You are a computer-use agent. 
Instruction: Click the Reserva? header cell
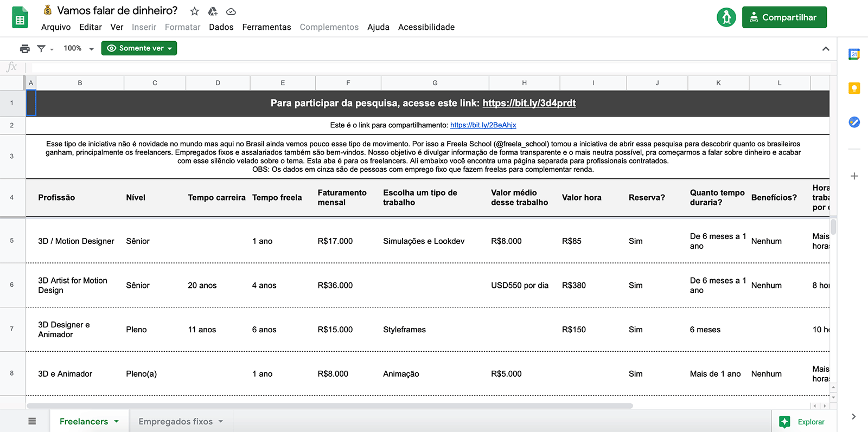click(657, 198)
